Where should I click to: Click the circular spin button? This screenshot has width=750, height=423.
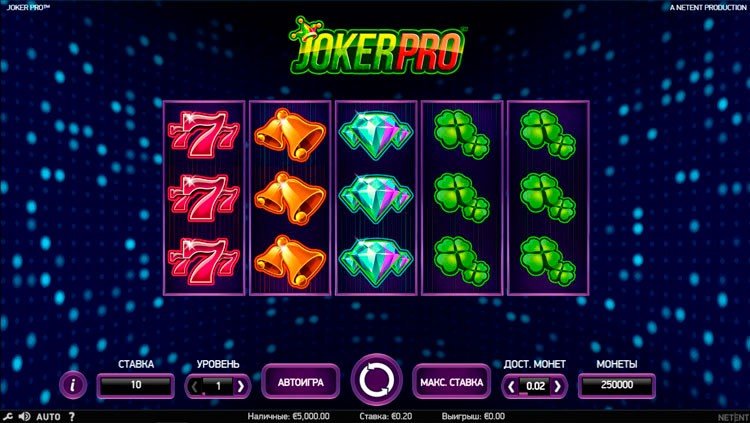pos(376,380)
